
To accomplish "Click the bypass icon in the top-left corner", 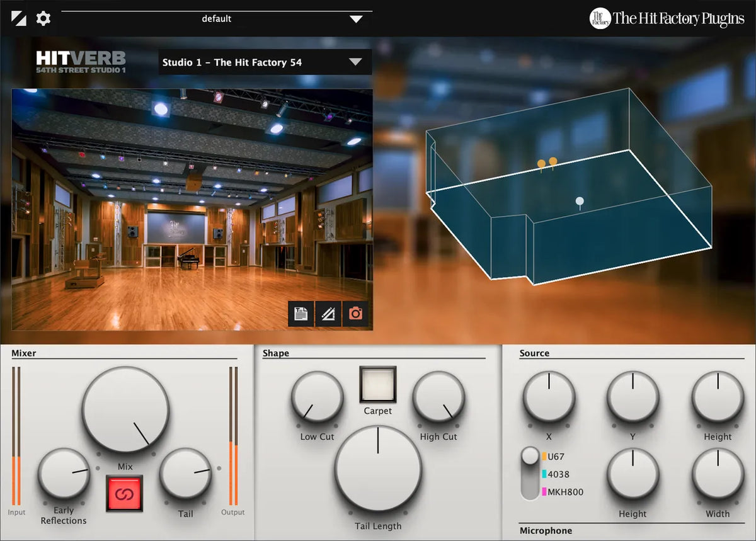I will click(x=18, y=18).
